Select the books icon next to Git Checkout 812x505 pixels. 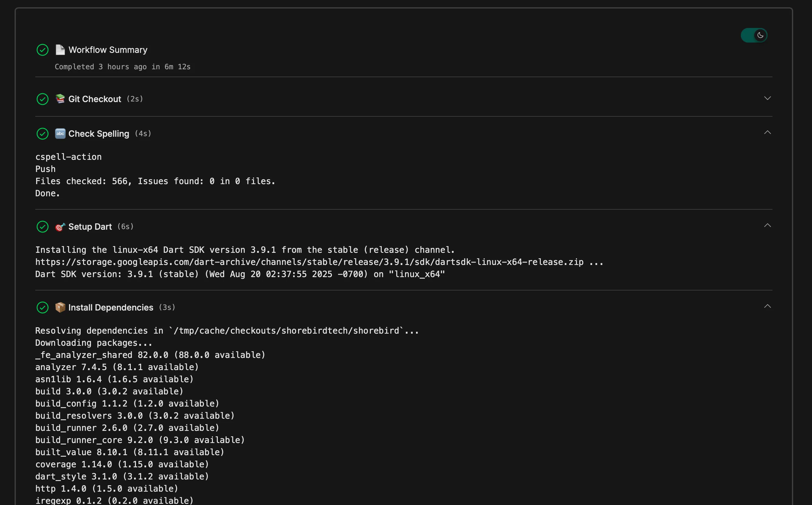[60, 99]
